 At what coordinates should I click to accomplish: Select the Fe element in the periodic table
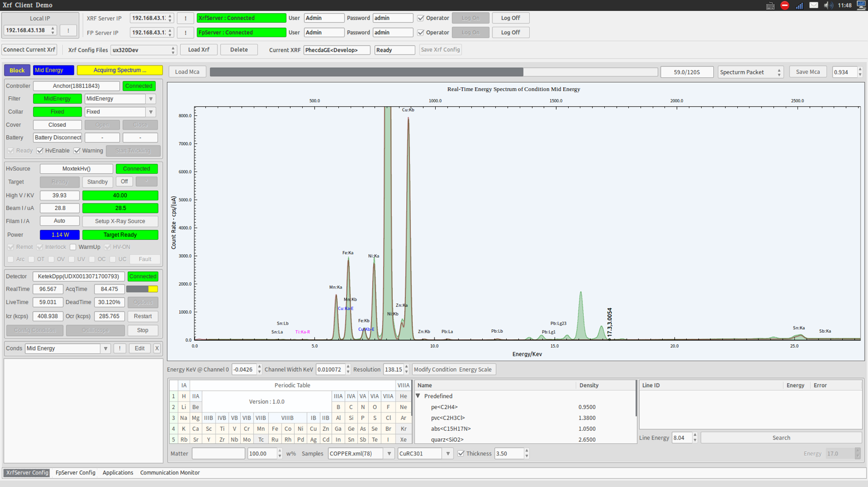275,429
